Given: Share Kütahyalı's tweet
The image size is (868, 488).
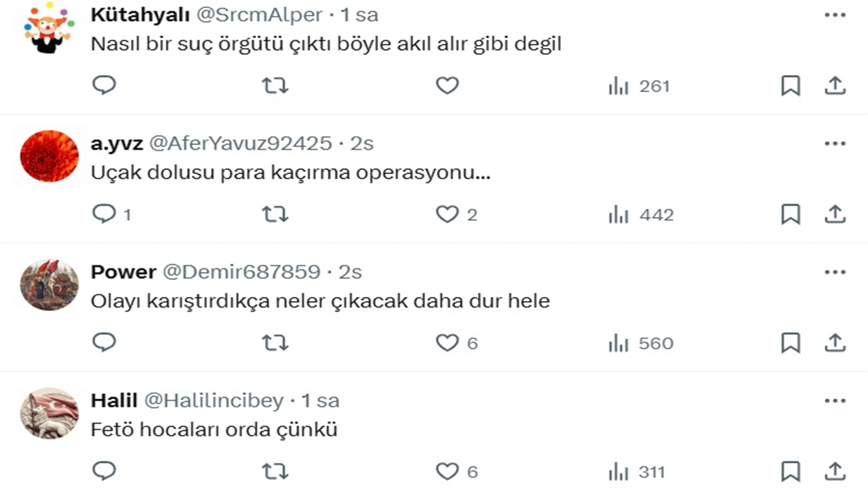Looking at the screenshot, I should click(x=835, y=86).
